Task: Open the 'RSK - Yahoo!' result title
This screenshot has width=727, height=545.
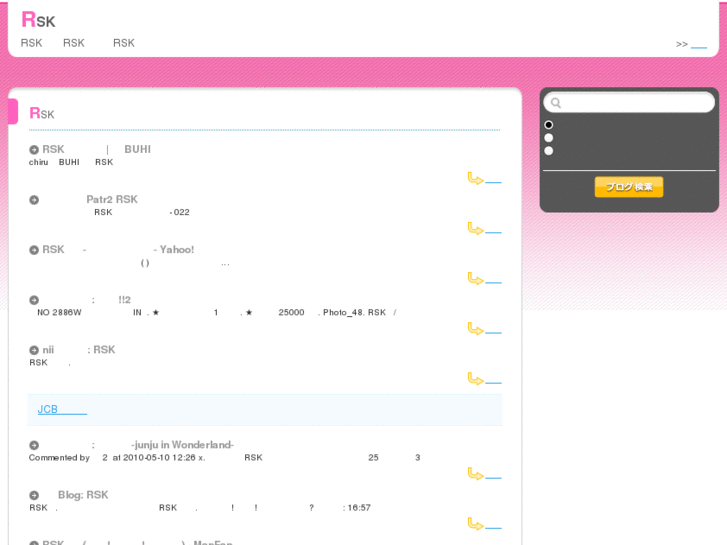Action: [x=118, y=250]
